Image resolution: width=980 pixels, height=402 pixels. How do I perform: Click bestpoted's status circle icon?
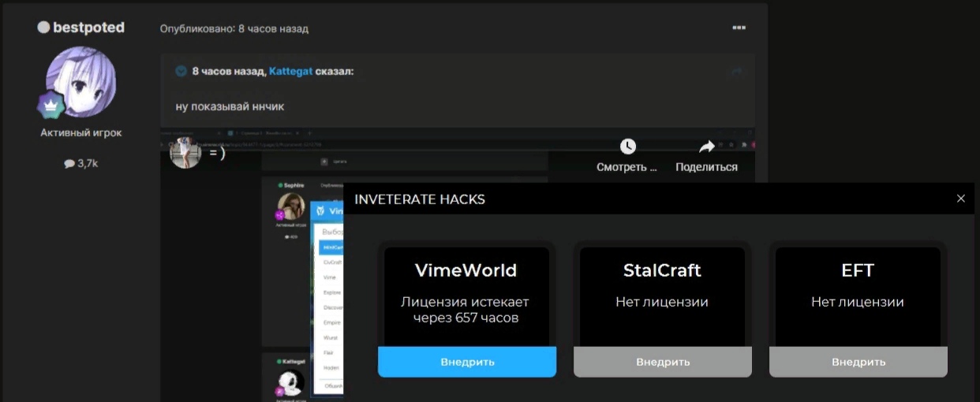tap(43, 28)
